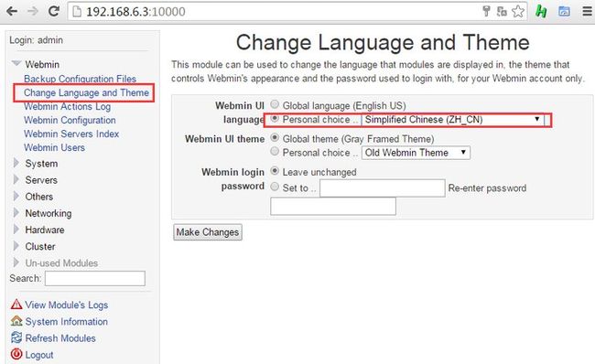The height and width of the screenshot is (364, 595).
Task: Expand the Servers category
Action: coord(16,179)
